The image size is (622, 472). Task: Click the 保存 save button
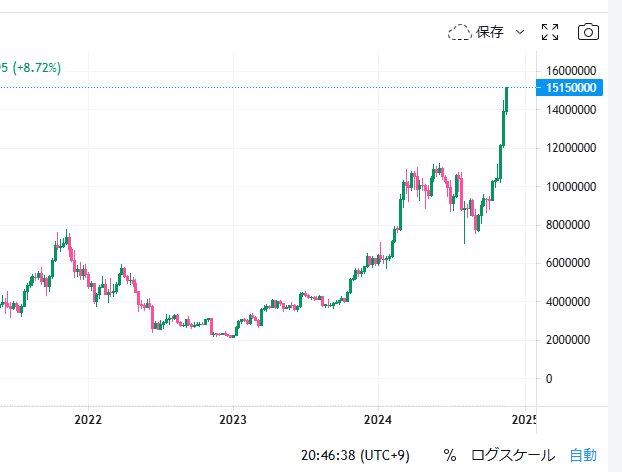[490, 32]
